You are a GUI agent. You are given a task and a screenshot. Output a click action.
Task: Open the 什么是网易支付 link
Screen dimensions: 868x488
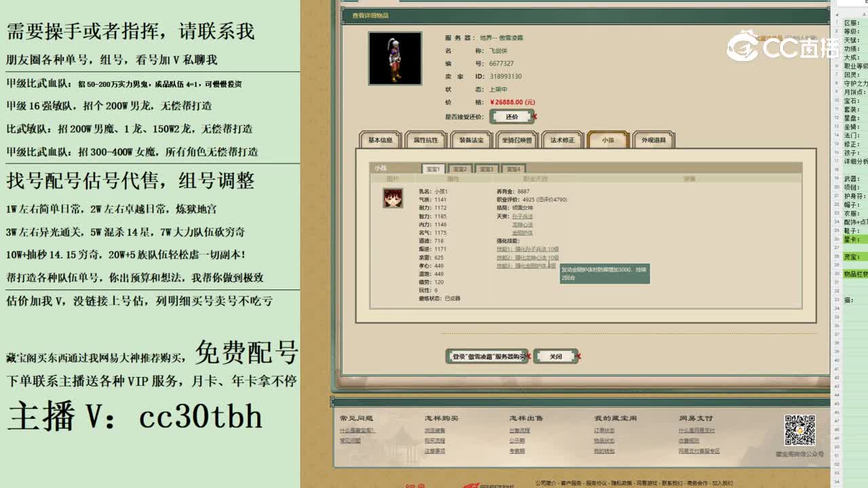[x=696, y=430]
